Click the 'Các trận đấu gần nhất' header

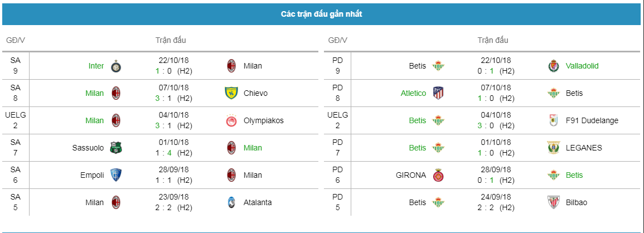[x=322, y=14]
